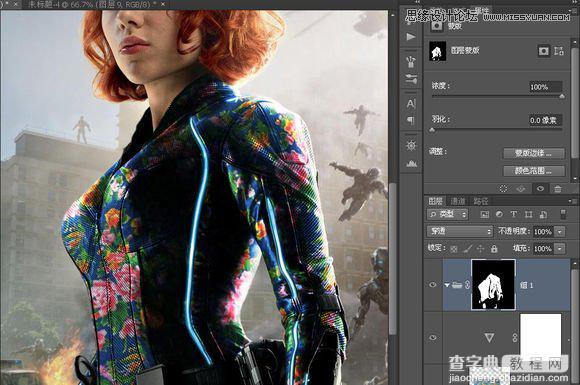Adjust the 浓度 density slider handle

tap(562, 96)
